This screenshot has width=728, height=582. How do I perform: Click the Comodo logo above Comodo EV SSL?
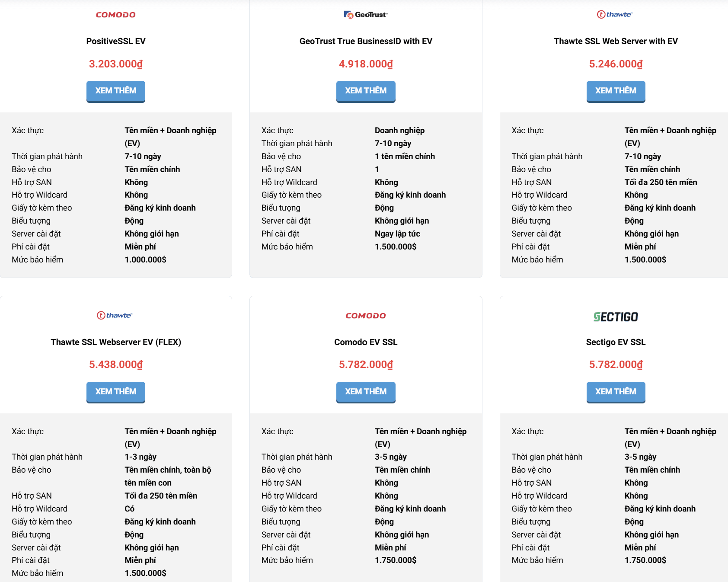click(x=366, y=316)
